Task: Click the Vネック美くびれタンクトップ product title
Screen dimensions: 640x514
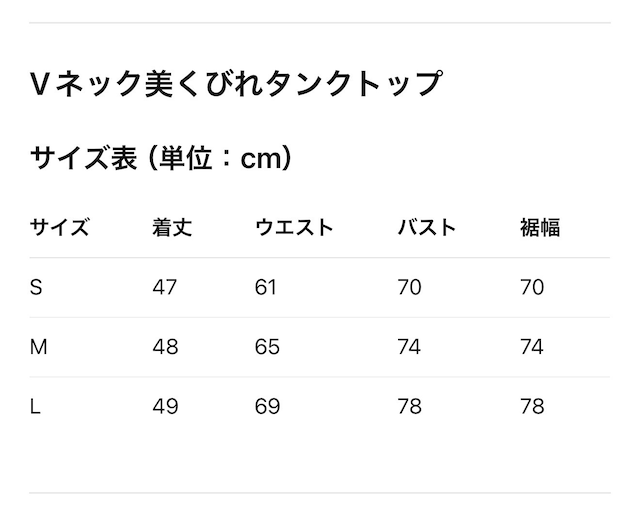Action: click(235, 84)
